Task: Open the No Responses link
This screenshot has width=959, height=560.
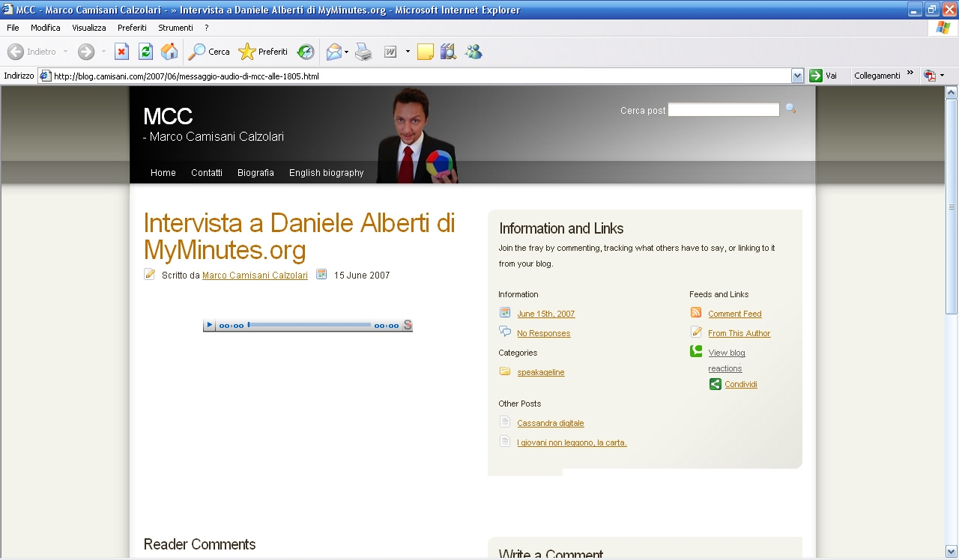Action: point(544,333)
